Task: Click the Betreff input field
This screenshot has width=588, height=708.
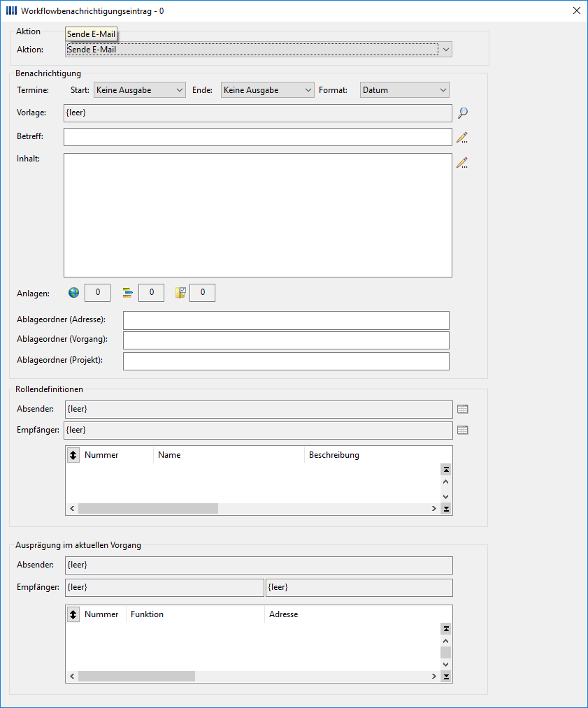Action: click(258, 137)
